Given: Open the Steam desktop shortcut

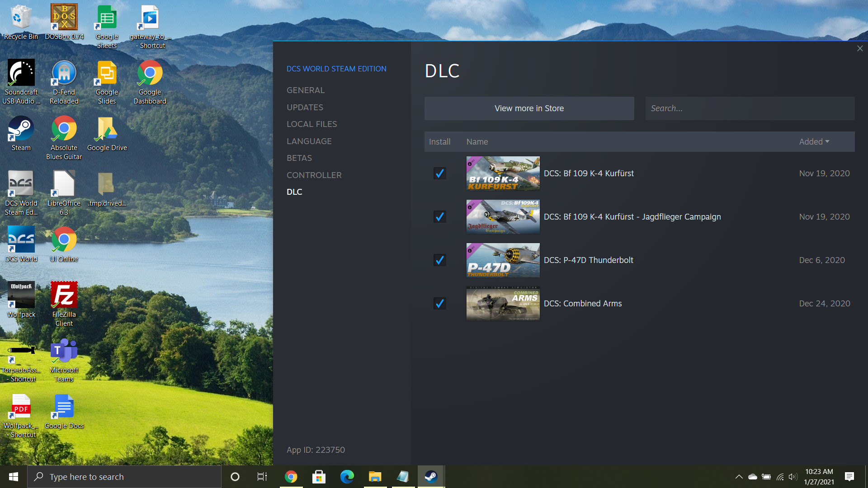Looking at the screenshot, I should click(x=21, y=134).
